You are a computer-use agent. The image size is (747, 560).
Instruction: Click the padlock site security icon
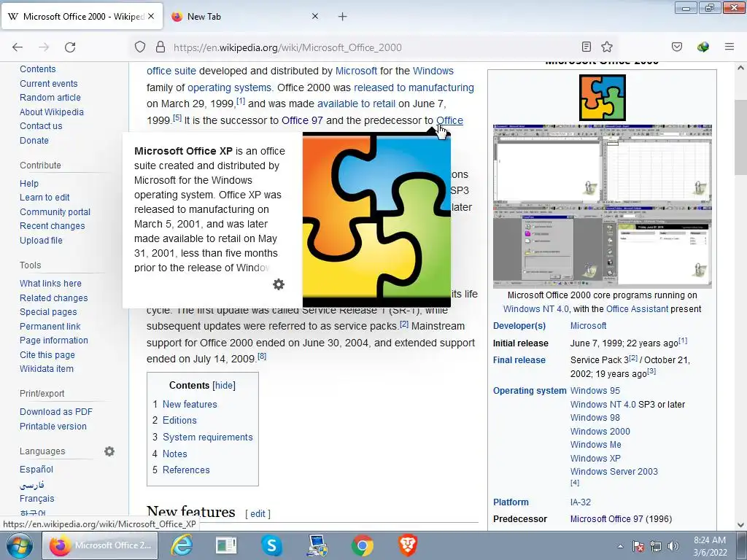tap(160, 47)
